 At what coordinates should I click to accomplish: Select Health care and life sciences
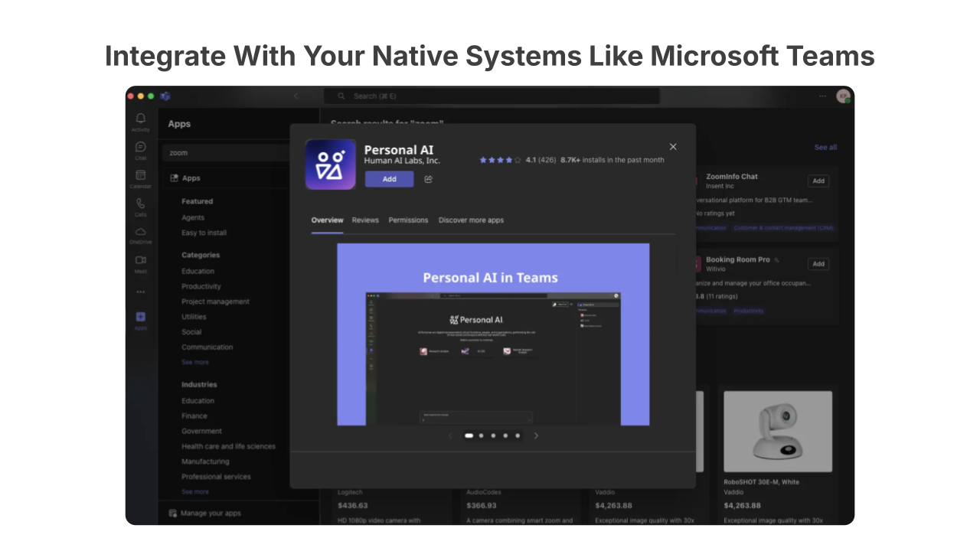pyautogui.click(x=228, y=446)
